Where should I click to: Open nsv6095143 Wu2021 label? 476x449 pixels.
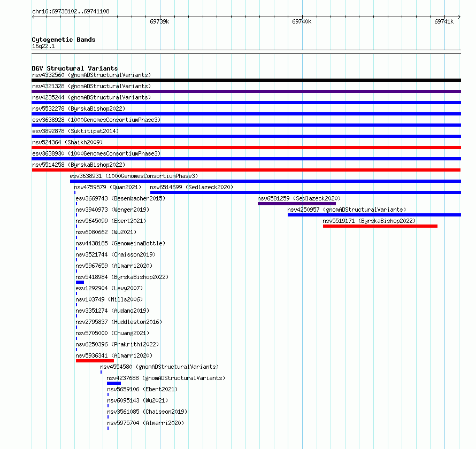pos(137,400)
